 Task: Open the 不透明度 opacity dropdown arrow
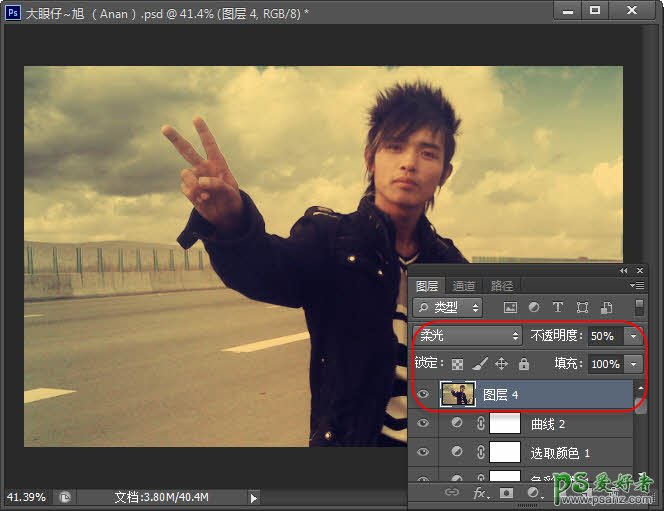click(x=633, y=336)
